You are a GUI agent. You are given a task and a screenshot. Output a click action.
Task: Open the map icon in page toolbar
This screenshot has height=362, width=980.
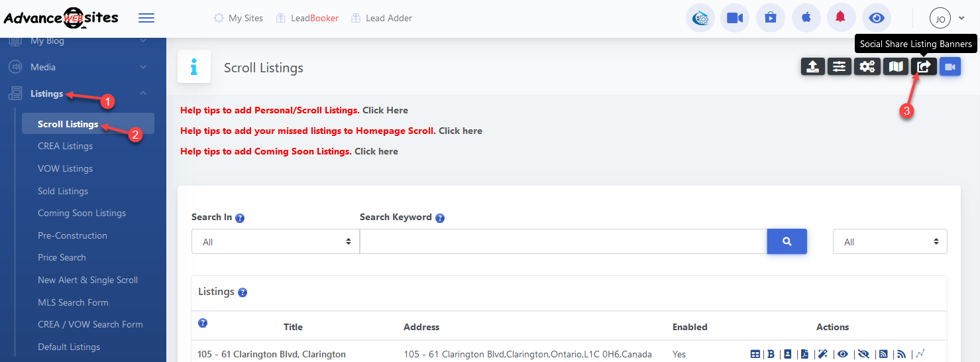(x=896, y=66)
